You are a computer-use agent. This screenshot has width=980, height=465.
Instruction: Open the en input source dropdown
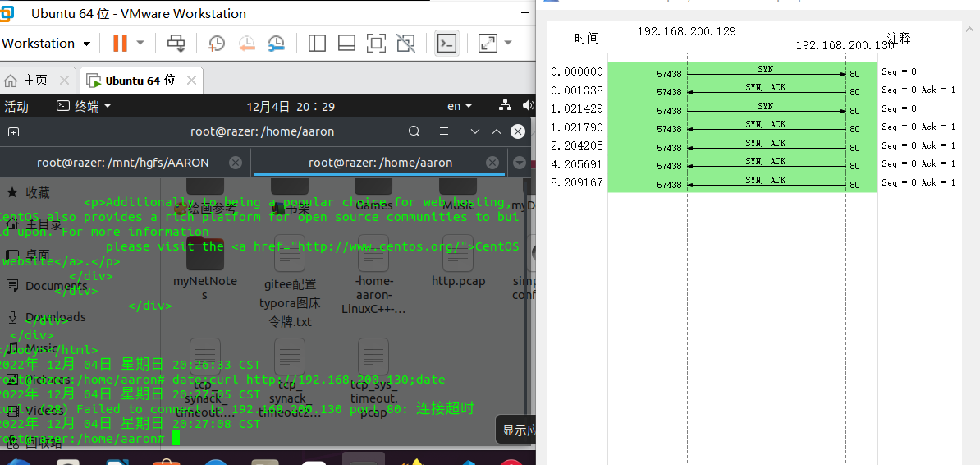pos(460,107)
